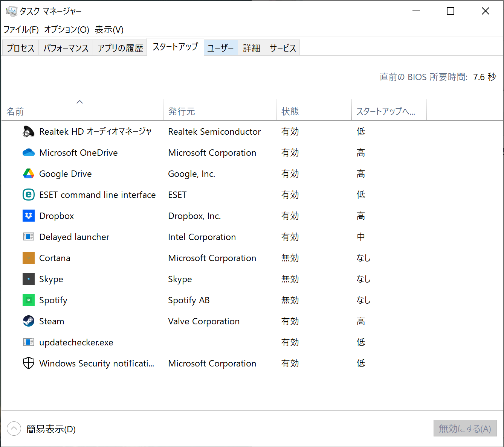Screen dimensions: 504x447
Task: Open the ファイル(F) menu
Action: click(x=21, y=29)
